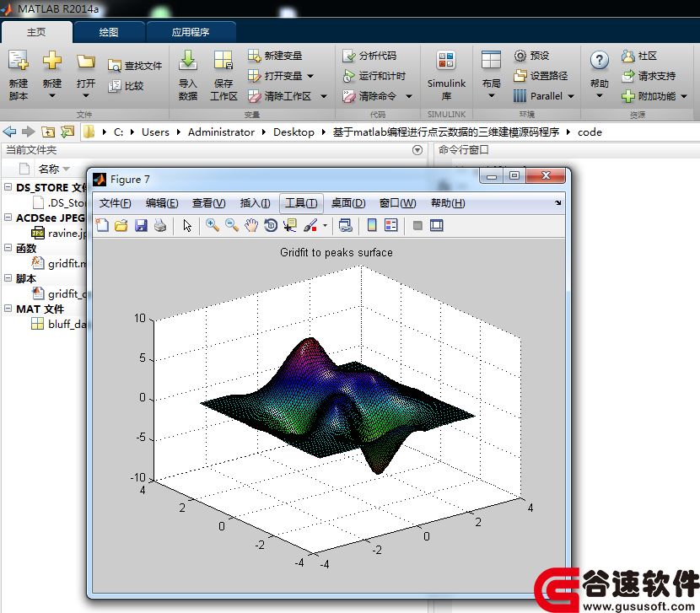Insert a colorbar using the toolbar icon
Screen dimensions: 700x613
(371, 225)
